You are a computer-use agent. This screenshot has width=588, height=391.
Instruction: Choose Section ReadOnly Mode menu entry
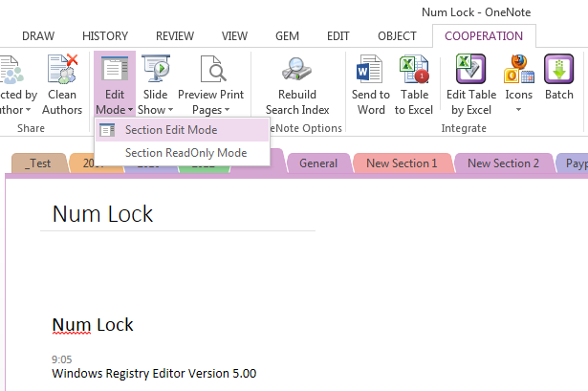(183, 153)
